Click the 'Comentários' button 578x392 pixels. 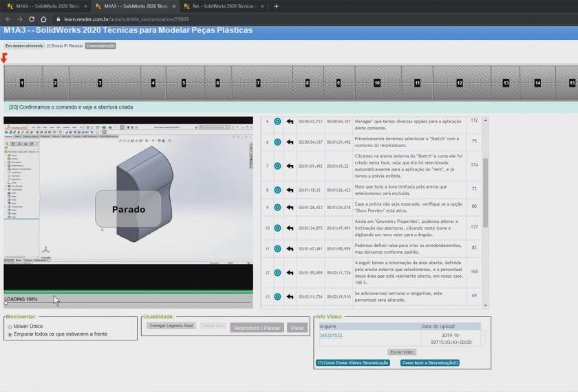pyautogui.click(x=100, y=45)
